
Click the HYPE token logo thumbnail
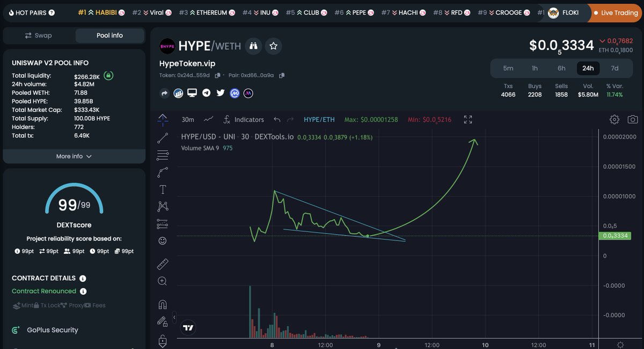(167, 46)
